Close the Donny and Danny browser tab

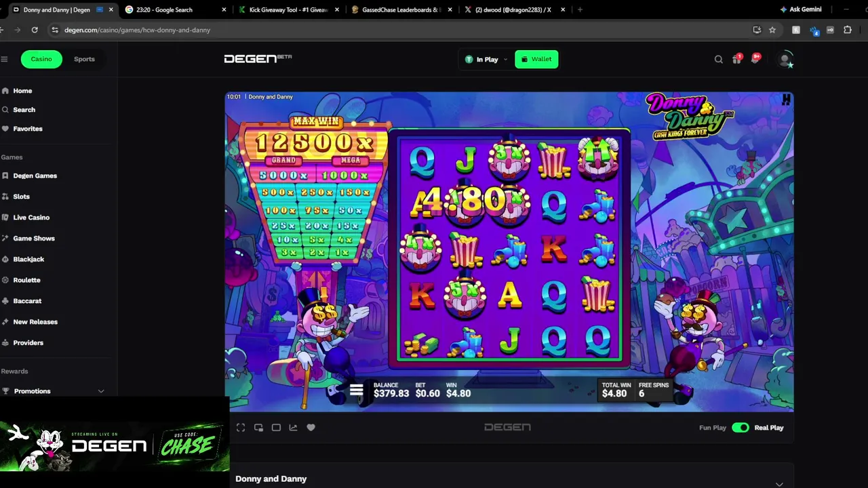point(111,9)
